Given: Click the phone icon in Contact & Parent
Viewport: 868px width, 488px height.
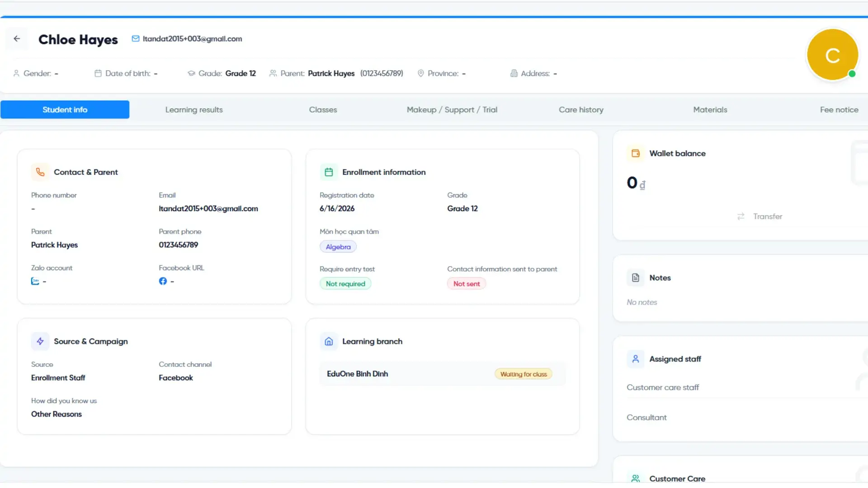Looking at the screenshot, I should (40, 172).
